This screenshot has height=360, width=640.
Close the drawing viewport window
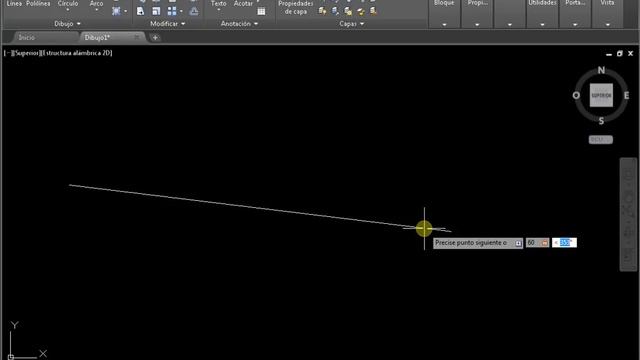(631, 53)
